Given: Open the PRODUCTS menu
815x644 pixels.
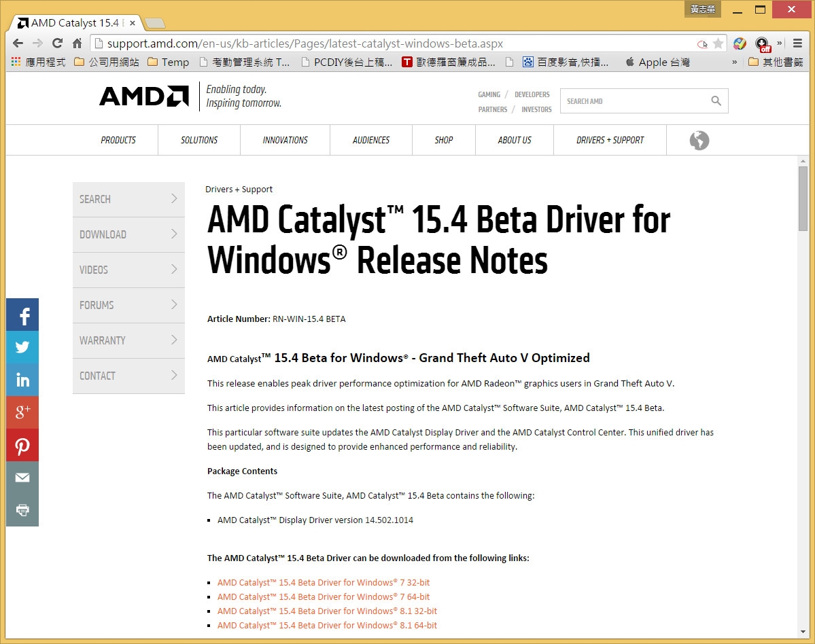Looking at the screenshot, I should 118,140.
